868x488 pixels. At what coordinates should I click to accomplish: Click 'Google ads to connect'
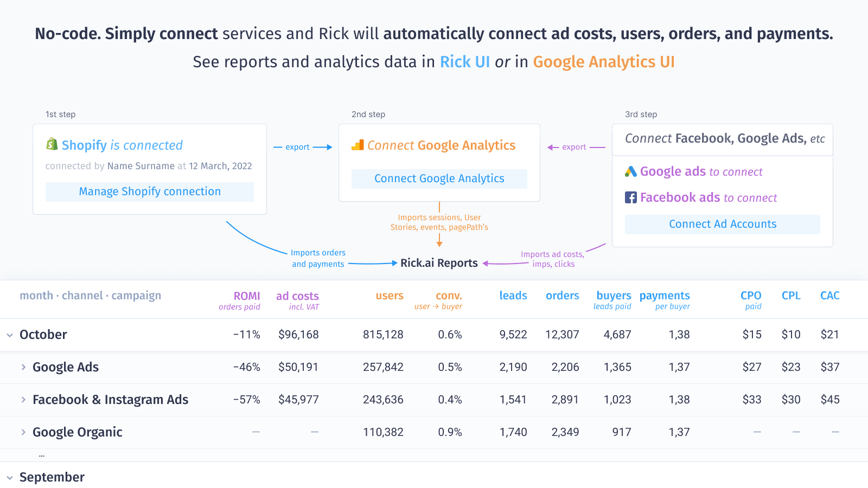[701, 171]
